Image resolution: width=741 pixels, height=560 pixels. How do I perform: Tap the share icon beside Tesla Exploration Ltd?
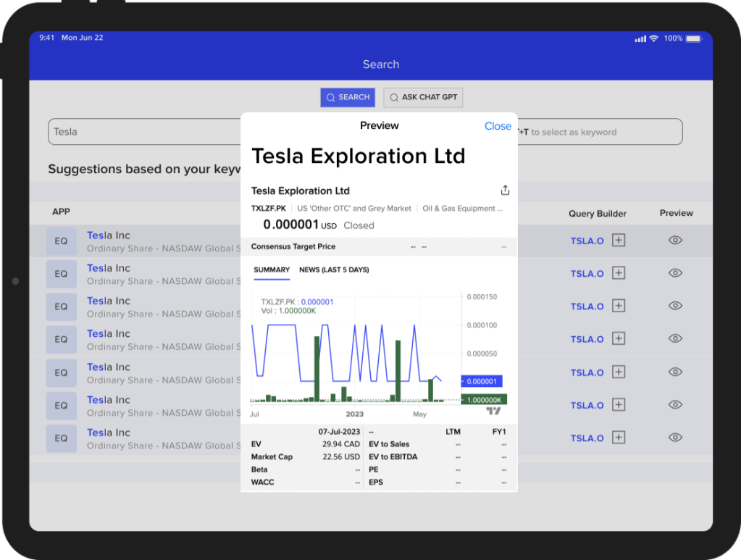click(x=505, y=191)
